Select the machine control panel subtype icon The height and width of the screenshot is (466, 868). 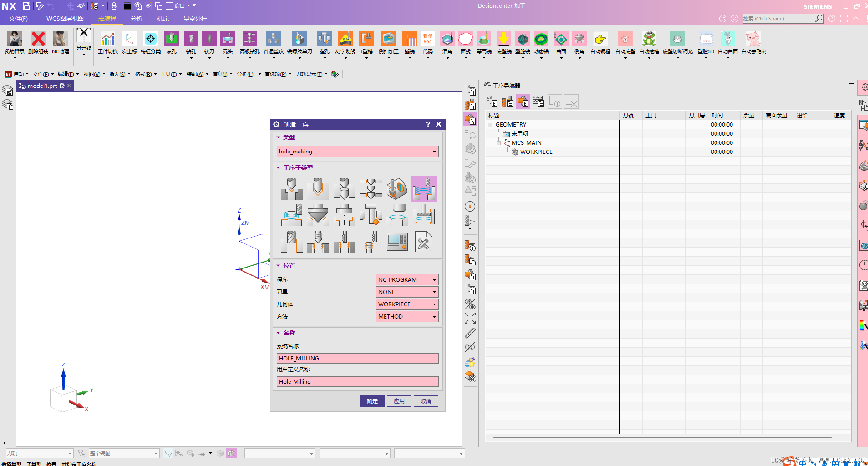pyautogui.click(x=397, y=242)
